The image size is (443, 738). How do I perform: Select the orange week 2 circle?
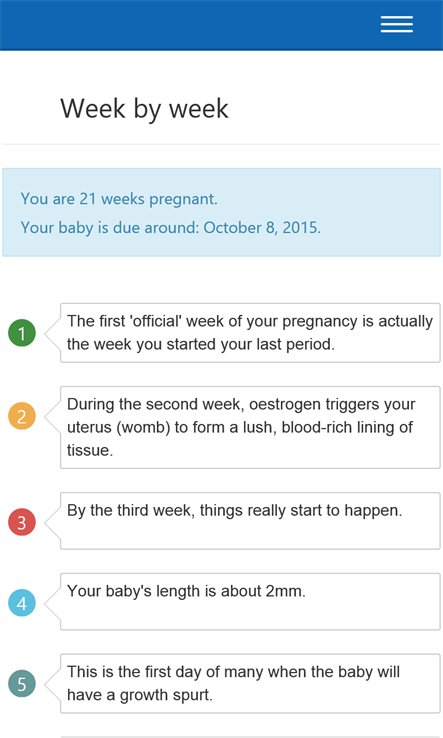22,416
